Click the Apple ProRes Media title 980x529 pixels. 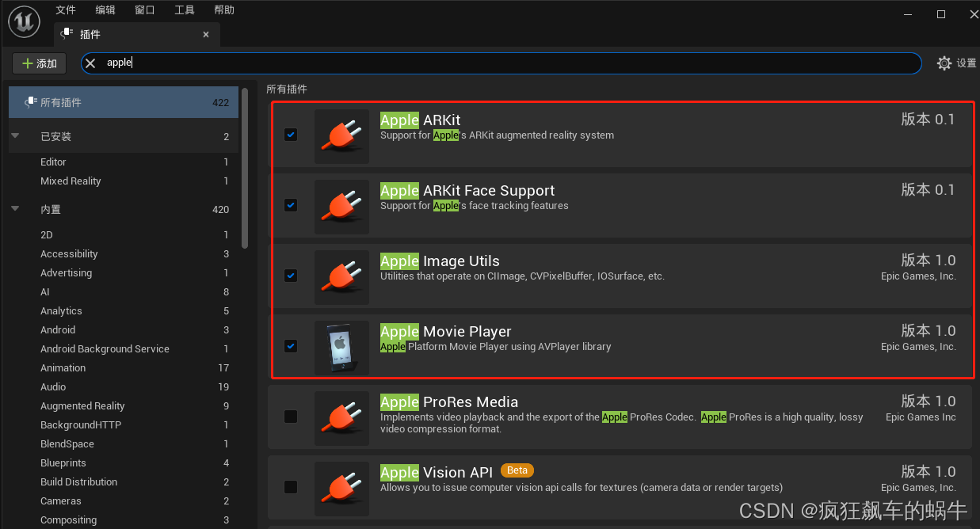coord(449,402)
